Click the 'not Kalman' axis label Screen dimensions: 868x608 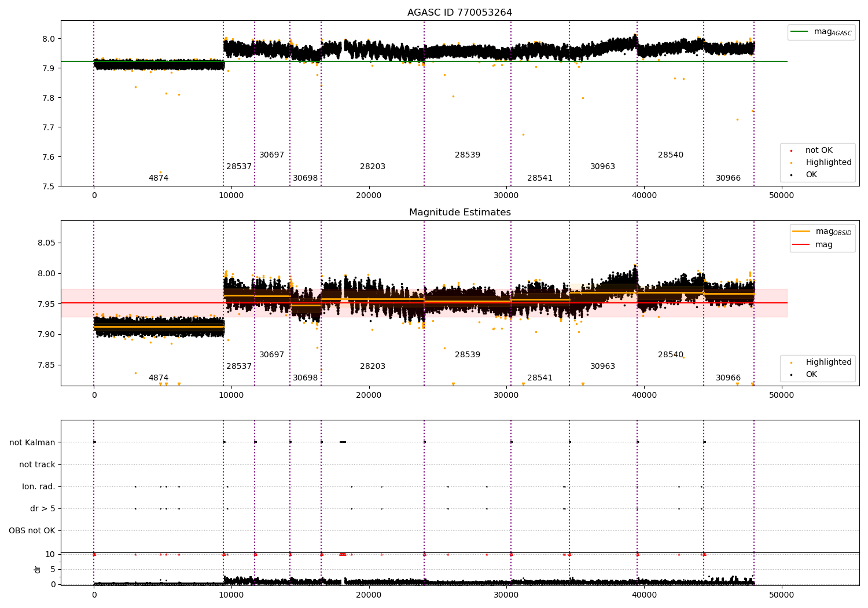[x=32, y=442]
